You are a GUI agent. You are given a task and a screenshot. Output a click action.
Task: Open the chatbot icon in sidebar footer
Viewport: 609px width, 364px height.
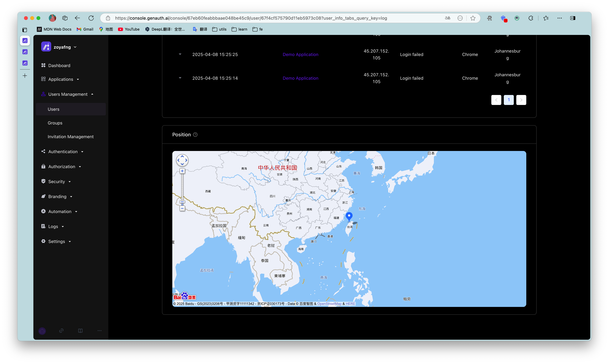[42, 331]
